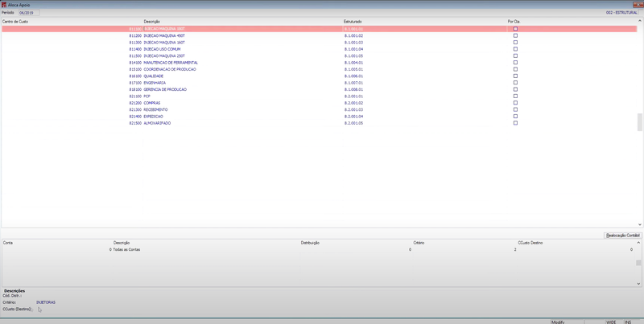The image size is (644, 324).
Task: Select the MANUTENCAO DE FERRAMENTAL row
Action: coord(319,63)
